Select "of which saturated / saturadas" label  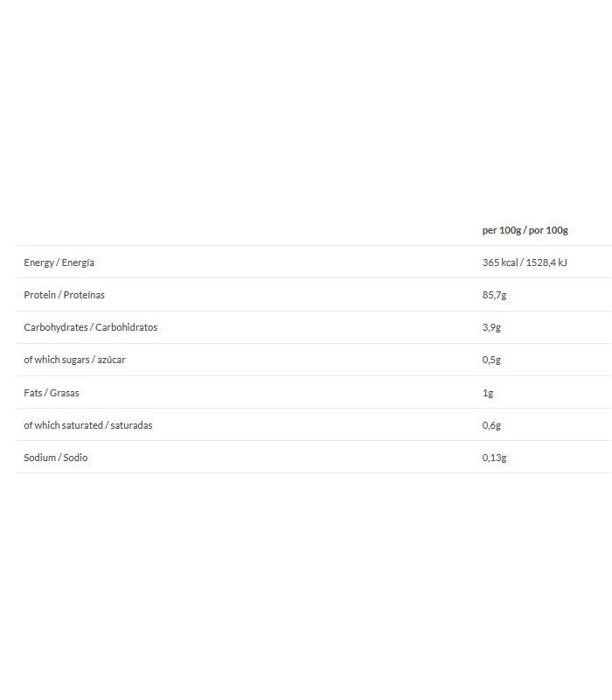click(87, 425)
